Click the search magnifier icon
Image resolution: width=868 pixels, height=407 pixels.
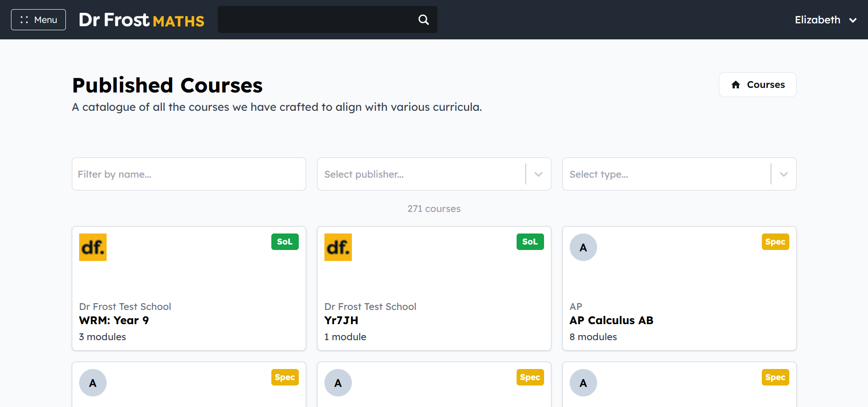coord(424,20)
